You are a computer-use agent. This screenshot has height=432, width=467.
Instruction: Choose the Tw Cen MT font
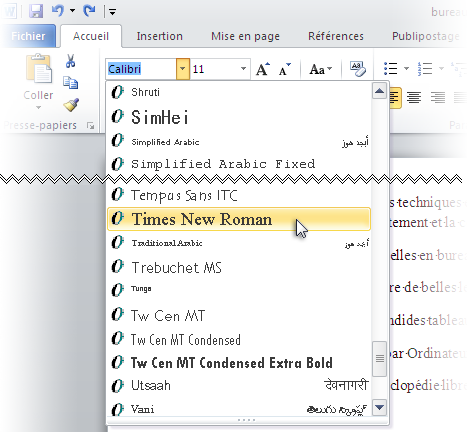click(239, 315)
